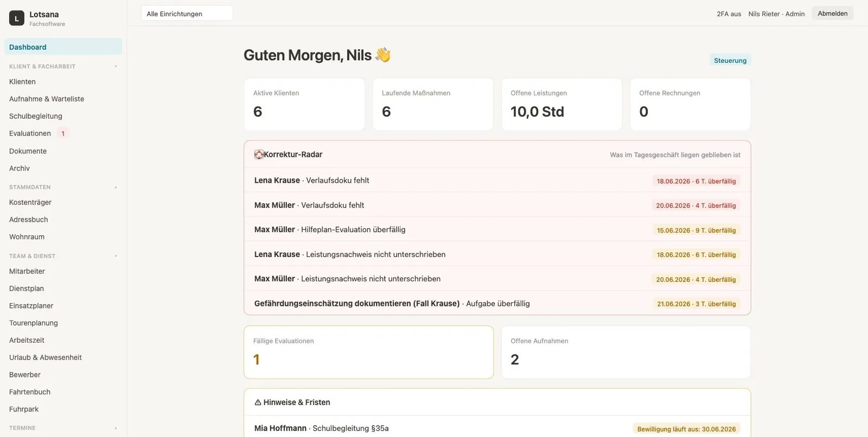868x437 pixels.
Task: Click the Abmelden button
Action: pos(832,14)
